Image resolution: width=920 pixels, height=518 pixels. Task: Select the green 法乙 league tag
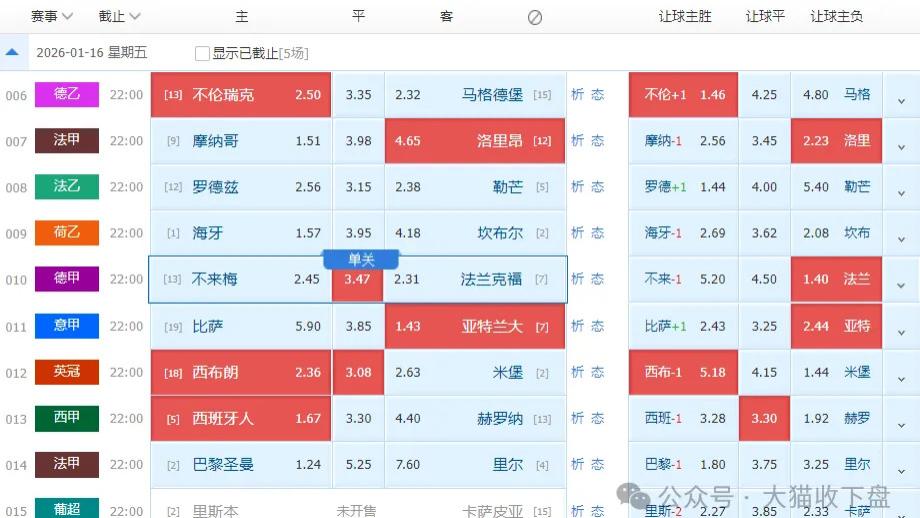[x=67, y=187]
